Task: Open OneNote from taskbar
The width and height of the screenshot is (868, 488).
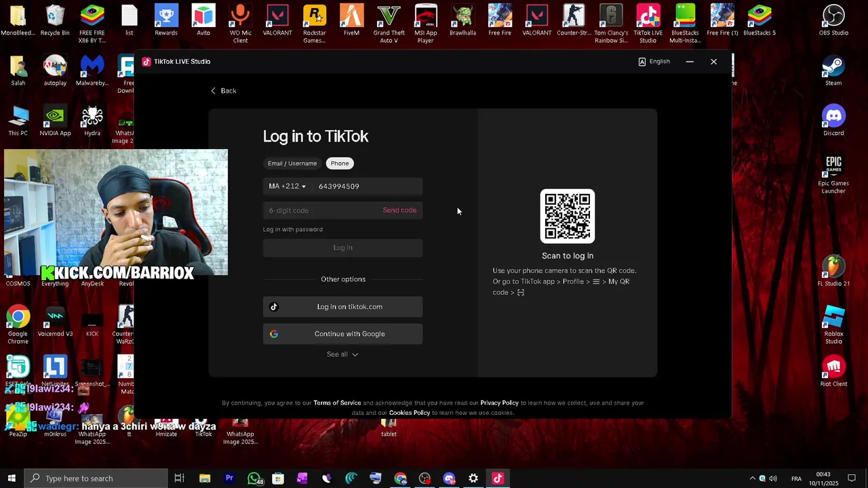Action: (302, 479)
